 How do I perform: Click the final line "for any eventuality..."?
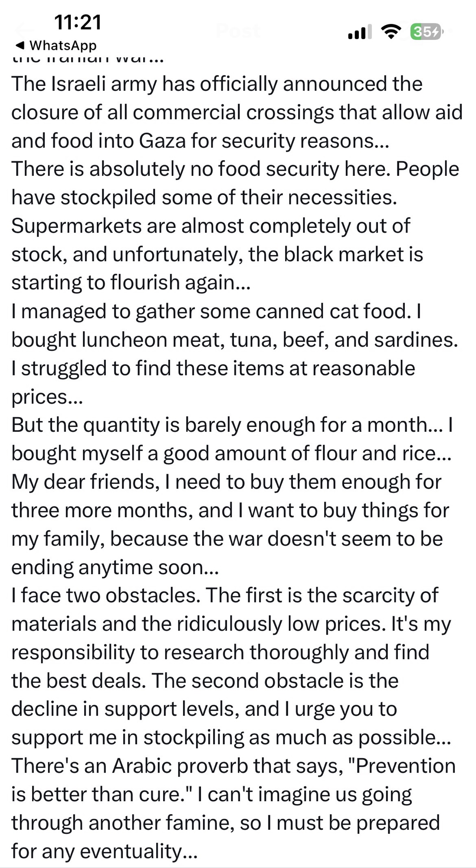click(x=104, y=851)
